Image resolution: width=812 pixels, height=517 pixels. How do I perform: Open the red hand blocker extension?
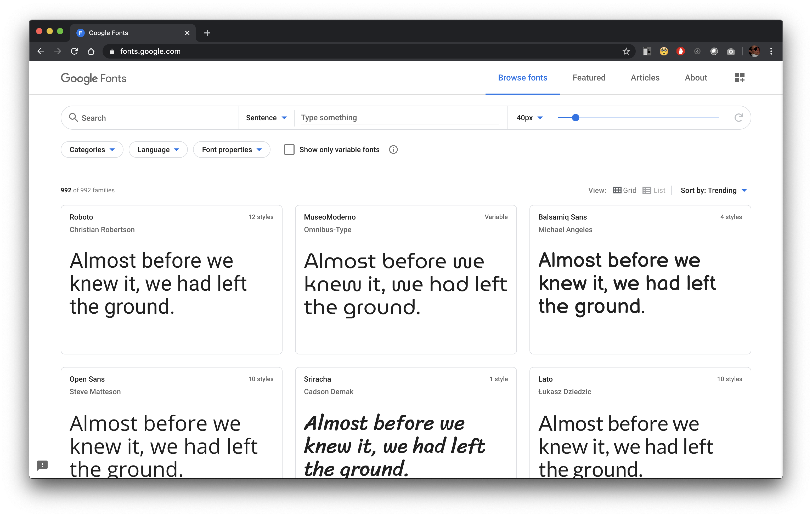point(680,51)
